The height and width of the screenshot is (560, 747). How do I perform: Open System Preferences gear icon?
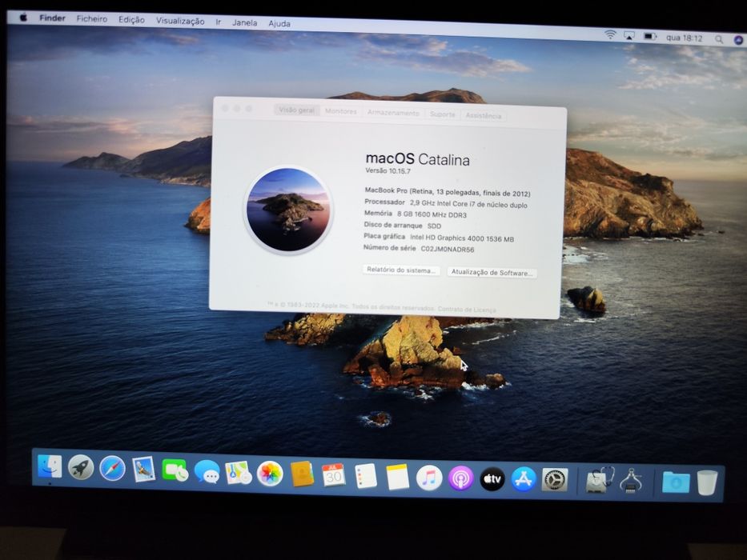pyautogui.click(x=555, y=481)
